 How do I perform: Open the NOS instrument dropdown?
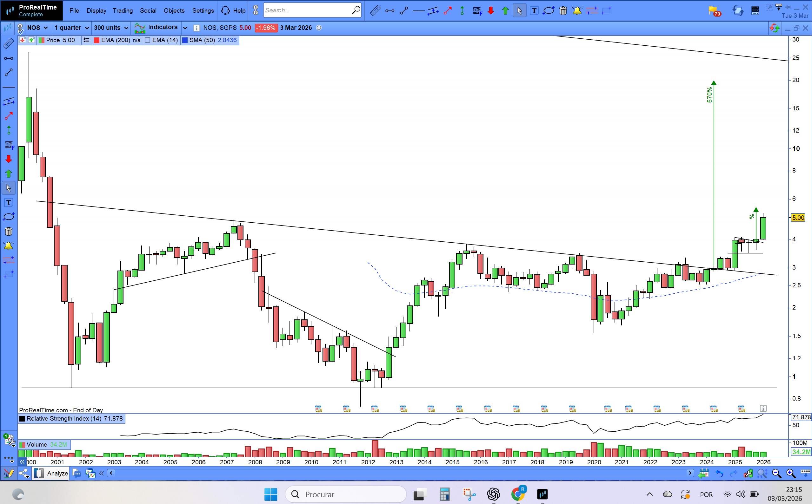tap(37, 28)
